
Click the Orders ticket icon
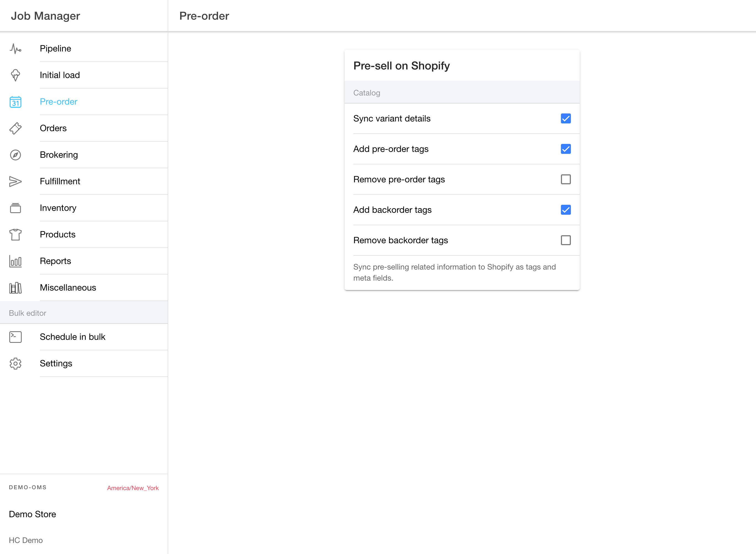(15, 128)
